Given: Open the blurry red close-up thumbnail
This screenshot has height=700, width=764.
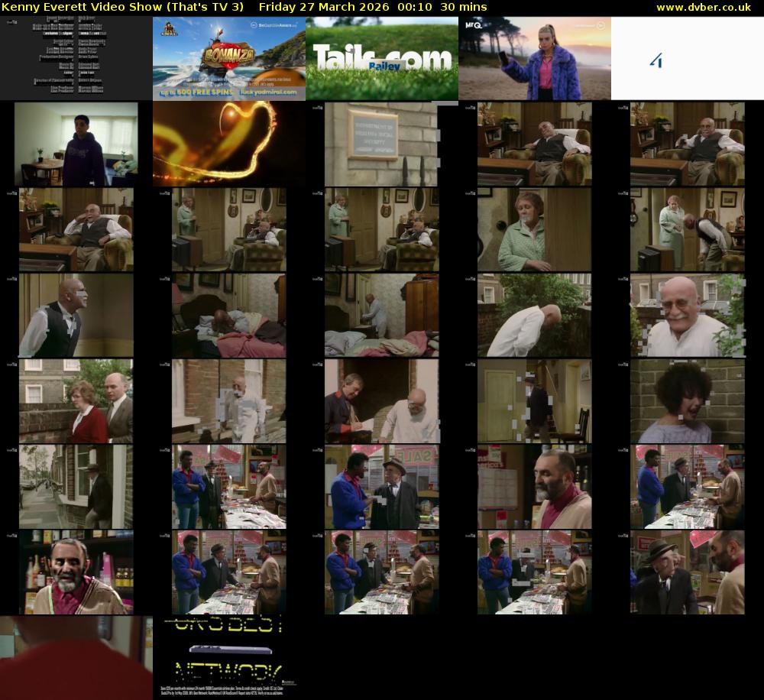Looking at the screenshot, I should (76, 658).
